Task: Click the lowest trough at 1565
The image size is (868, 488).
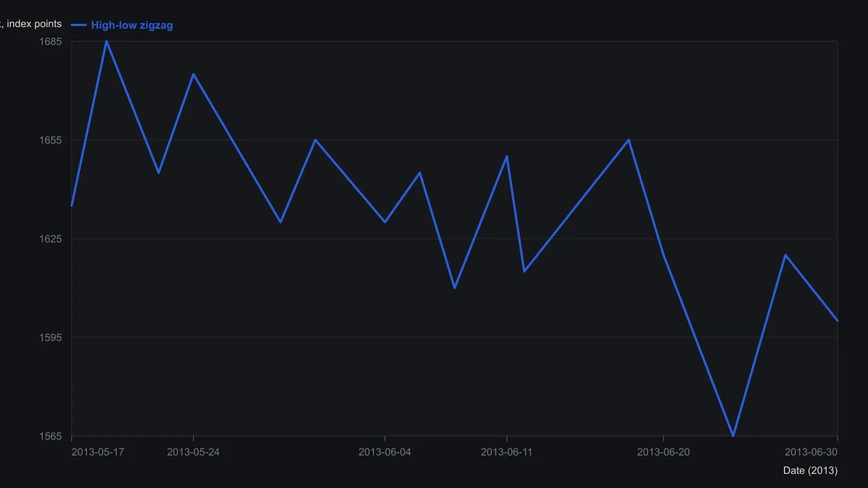Action: click(733, 435)
